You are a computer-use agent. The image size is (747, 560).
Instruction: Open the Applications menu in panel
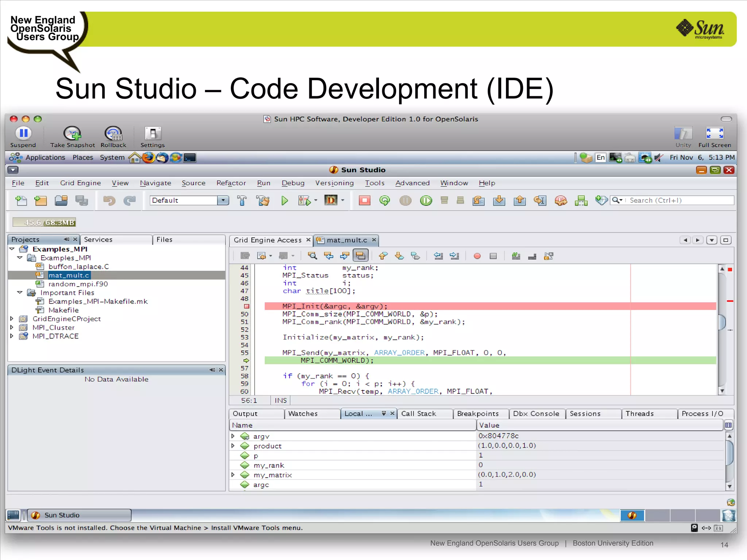[x=45, y=157]
